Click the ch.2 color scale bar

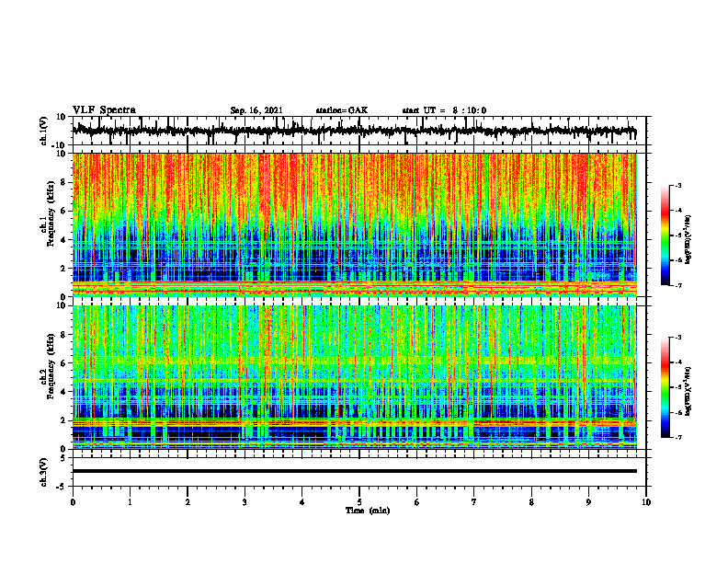(x=665, y=387)
